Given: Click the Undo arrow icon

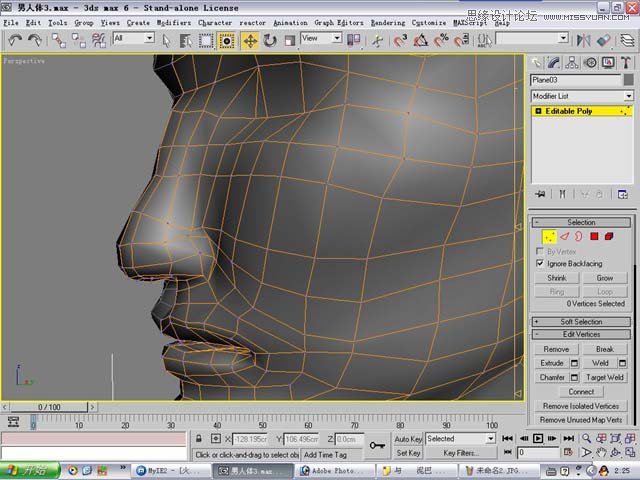Looking at the screenshot, I should tap(15, 40).
